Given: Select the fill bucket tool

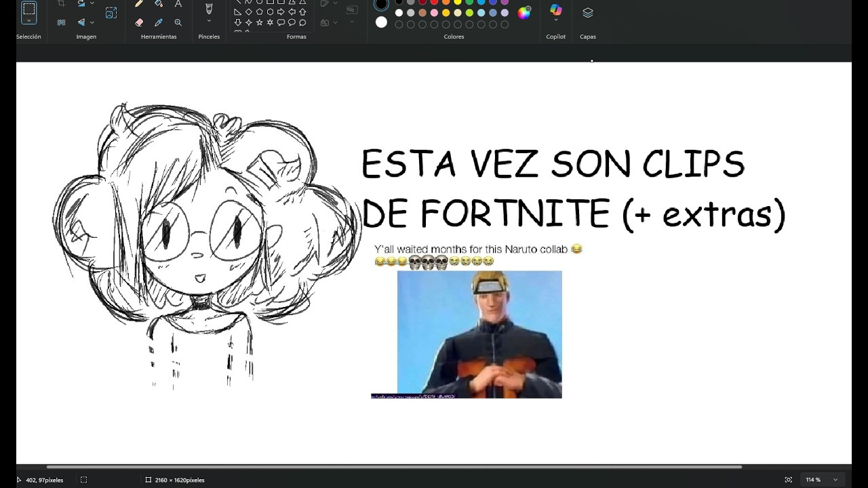Looking at the screenshot, I should click(x=159, y=3).
